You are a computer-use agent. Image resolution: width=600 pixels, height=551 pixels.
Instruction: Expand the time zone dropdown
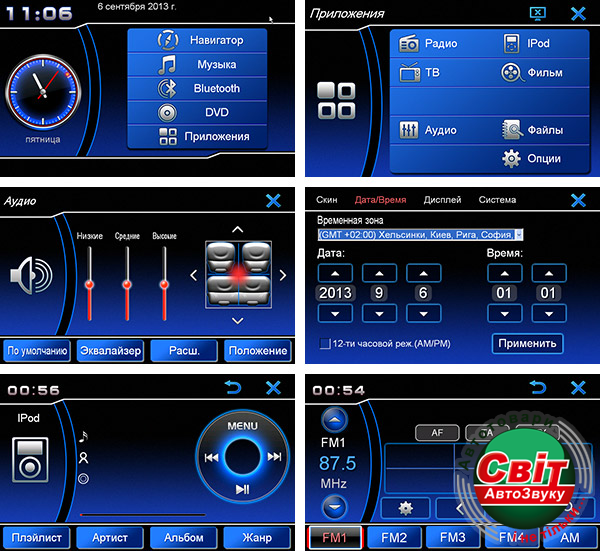click(x=518, y=234)
